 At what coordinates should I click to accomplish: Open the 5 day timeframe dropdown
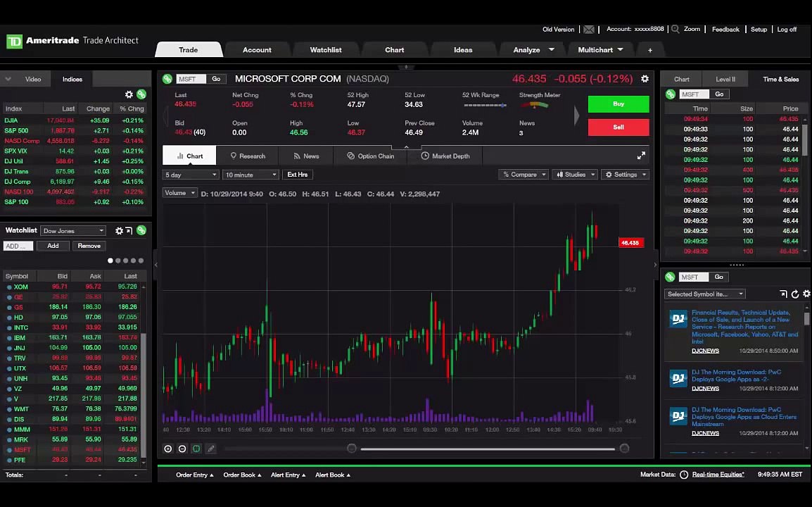coord(191,175)
